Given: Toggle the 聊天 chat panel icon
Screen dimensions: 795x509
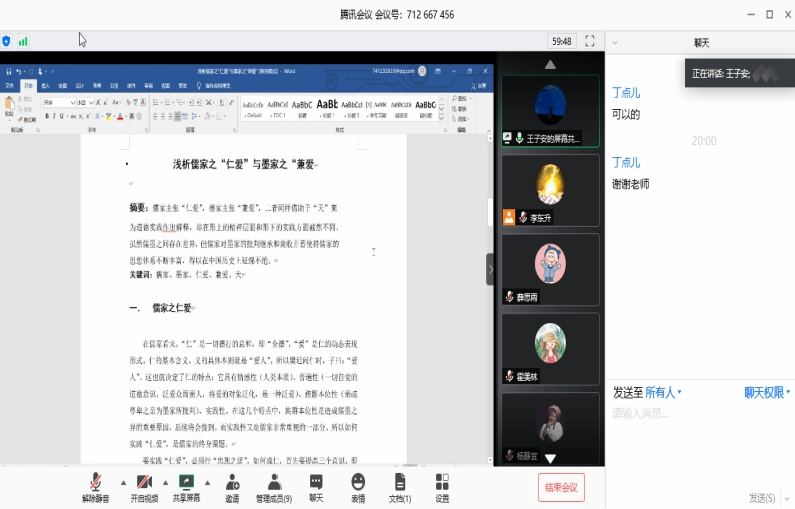Looking at the screenshot, I should point(316,486).
